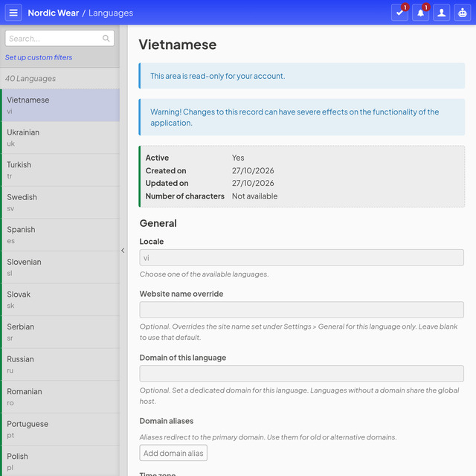
Task: Open the notifications bell icon
Action: pos(420,13)
